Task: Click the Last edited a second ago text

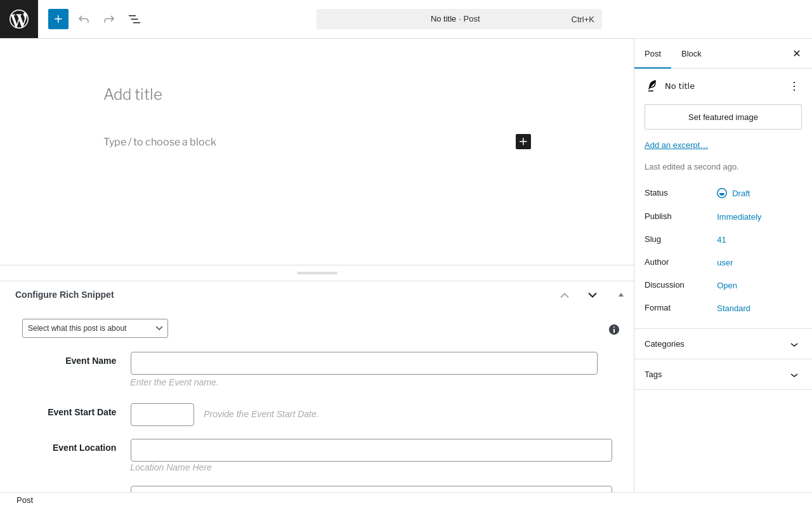Action: tap(691, 167)
